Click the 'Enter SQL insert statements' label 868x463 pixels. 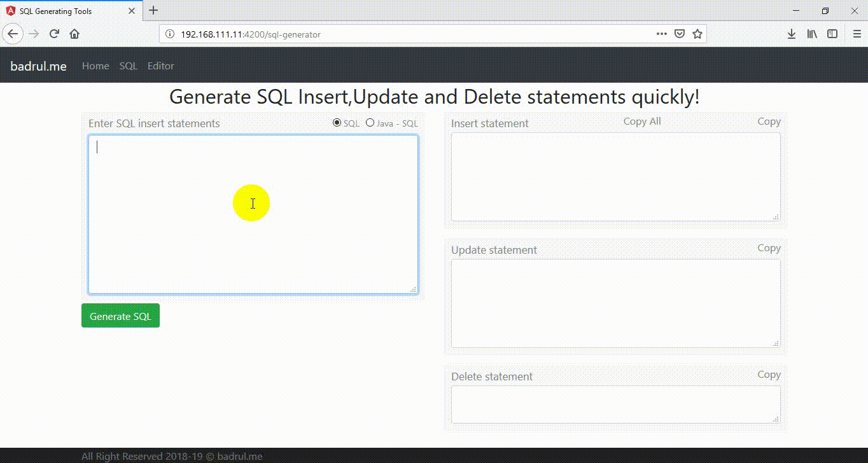[x=154, y=123]
